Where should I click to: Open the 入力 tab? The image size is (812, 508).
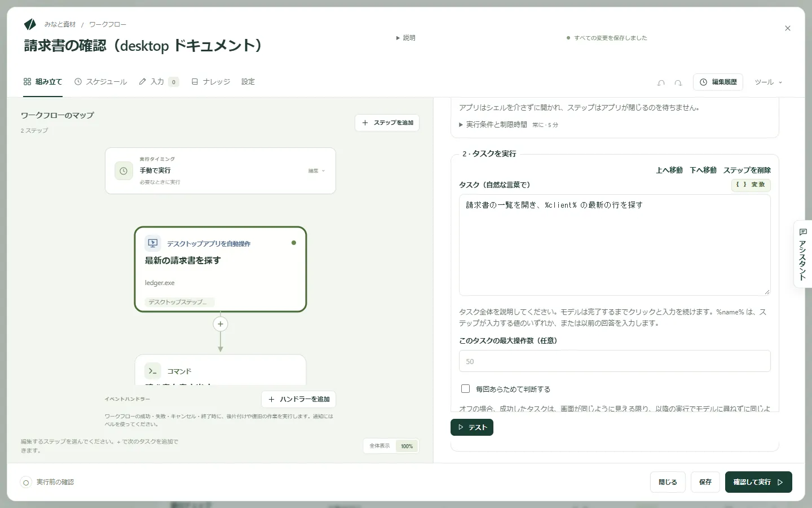tap(159, 82)
